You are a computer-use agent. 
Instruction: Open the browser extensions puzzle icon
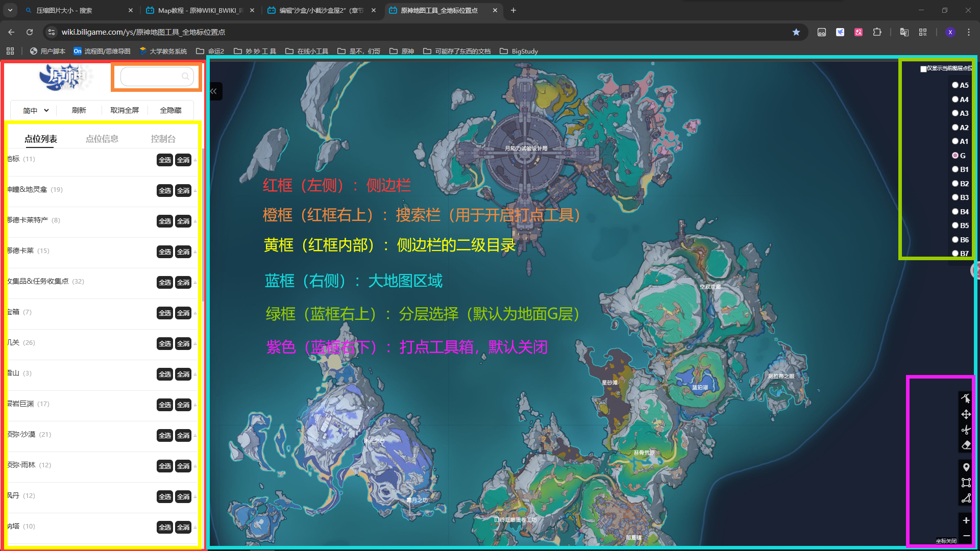click(877, 32)
